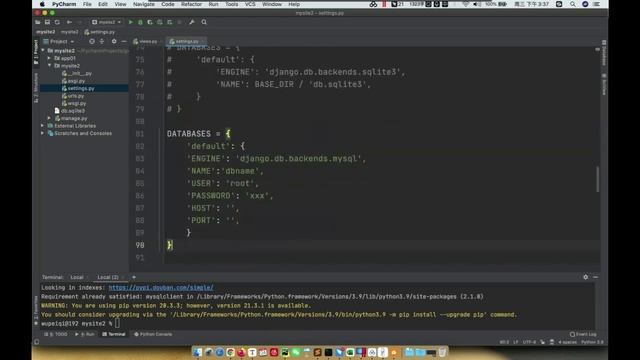
Task: Click the Collapse All icon in Project panel
Action: [x=102, y=41]
